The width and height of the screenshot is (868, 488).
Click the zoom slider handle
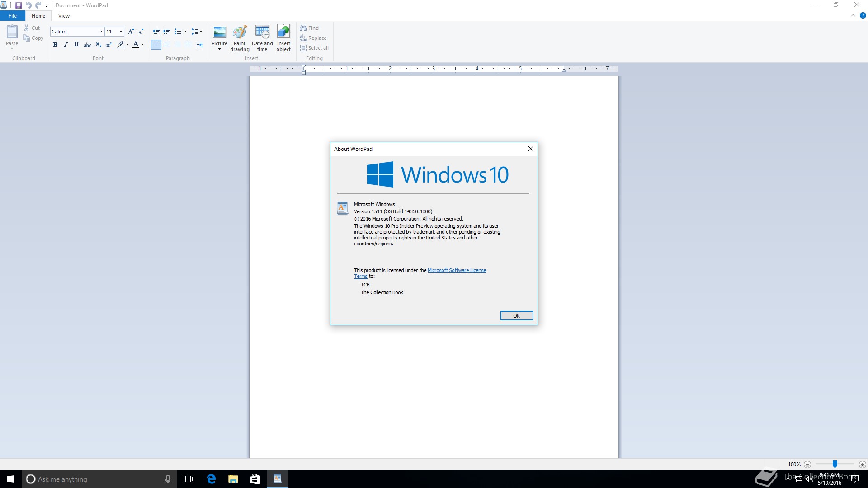tap(835, 464)
